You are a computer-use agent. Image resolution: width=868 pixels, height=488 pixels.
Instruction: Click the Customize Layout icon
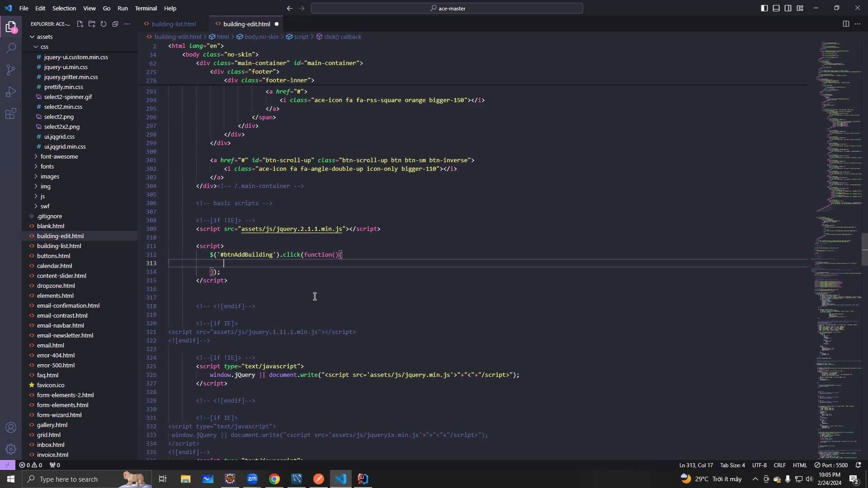(x=800, y=8)
